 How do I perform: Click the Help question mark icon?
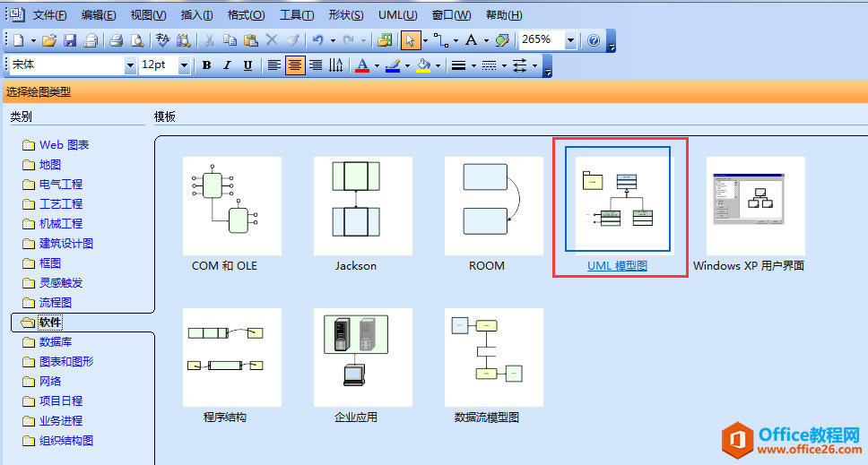click(594, 40)
